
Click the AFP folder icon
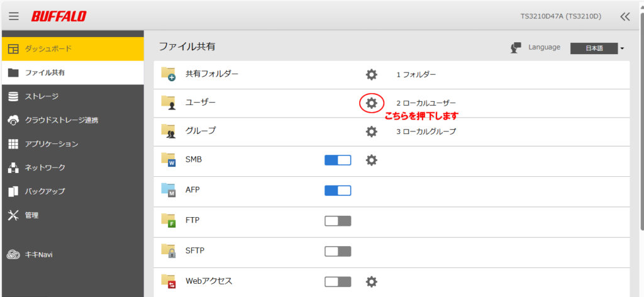[x=169, y=190]
